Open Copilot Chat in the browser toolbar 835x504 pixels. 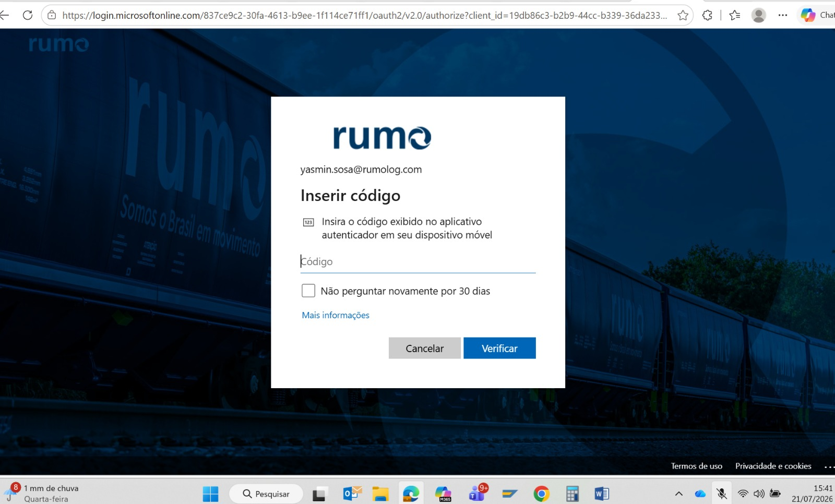click(x=817, y=15)
